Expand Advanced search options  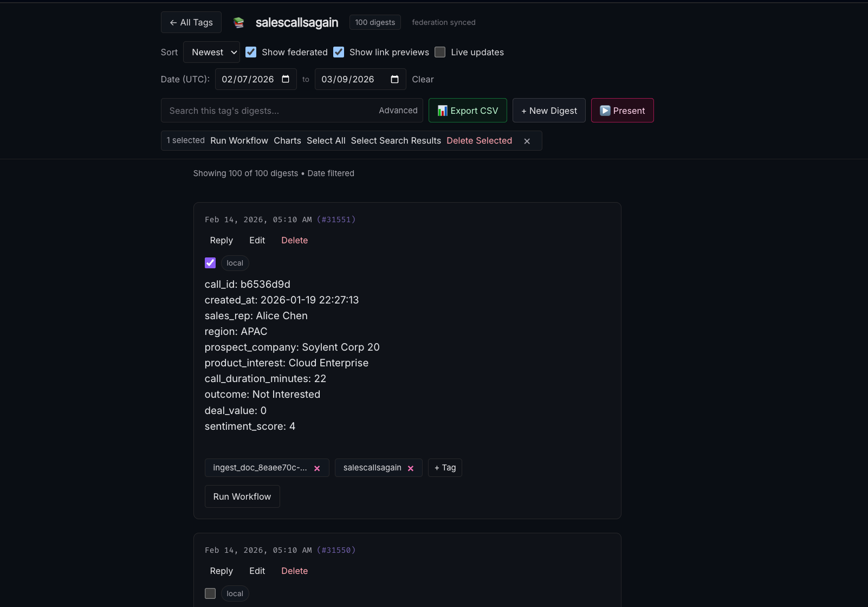pyautogui.click(x=398, y=111)
